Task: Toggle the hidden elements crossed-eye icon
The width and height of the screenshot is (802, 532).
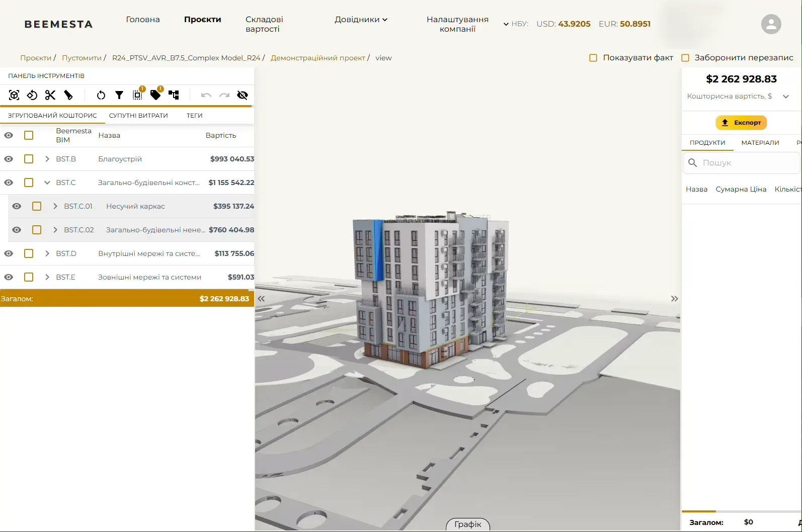Action: point(243,95)
